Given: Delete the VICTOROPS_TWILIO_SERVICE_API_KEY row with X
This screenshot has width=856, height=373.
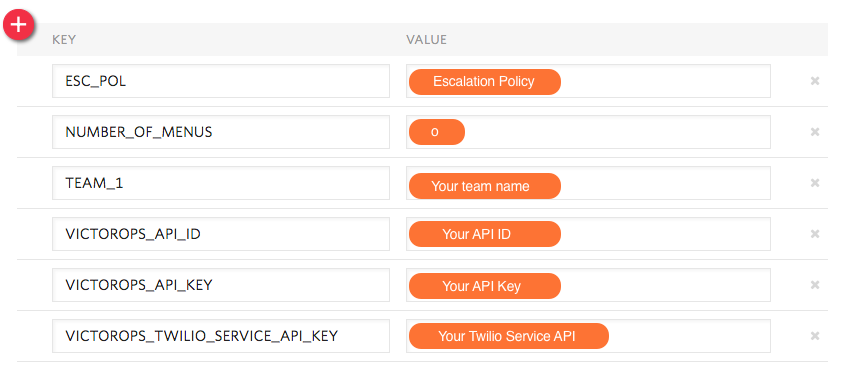Looking at the screenshot, I should (x=815, y=336).
